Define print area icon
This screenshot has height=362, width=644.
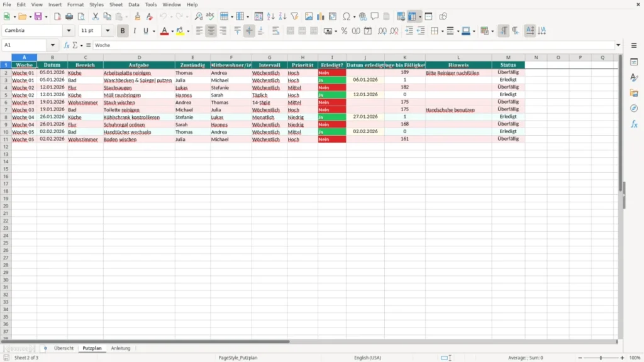401,16
